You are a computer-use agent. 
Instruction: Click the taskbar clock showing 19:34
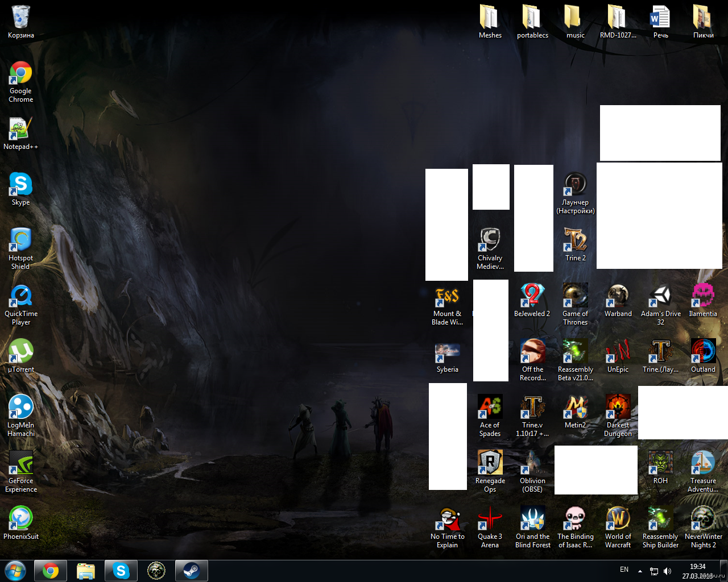point(697,571)
